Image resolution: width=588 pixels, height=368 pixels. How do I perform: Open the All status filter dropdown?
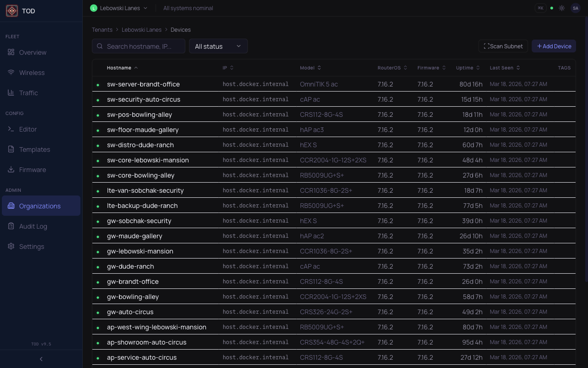pos(218,46)
